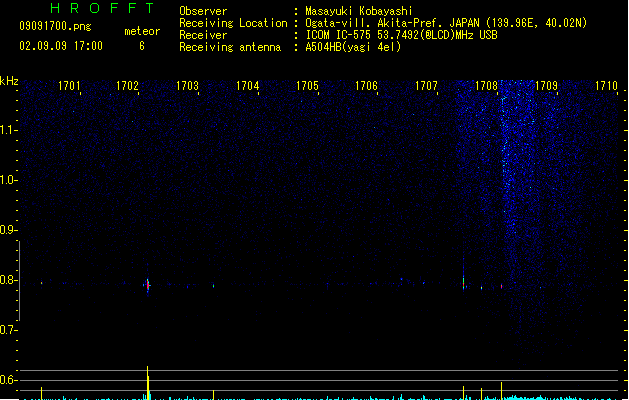Click time marker 1705
This screenshot has height=400, width=629.
tap(307, 86)
